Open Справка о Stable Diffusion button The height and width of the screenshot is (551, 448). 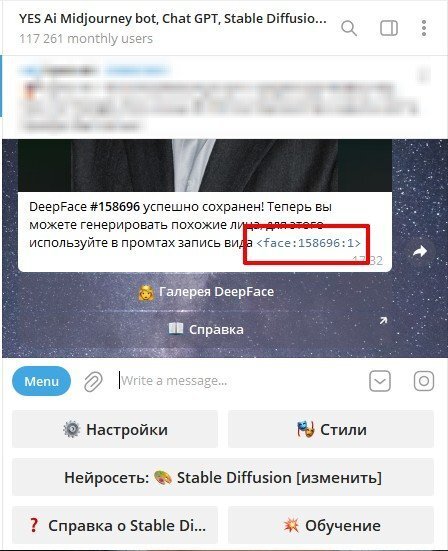pyautogui.click(x=115, y=525)
